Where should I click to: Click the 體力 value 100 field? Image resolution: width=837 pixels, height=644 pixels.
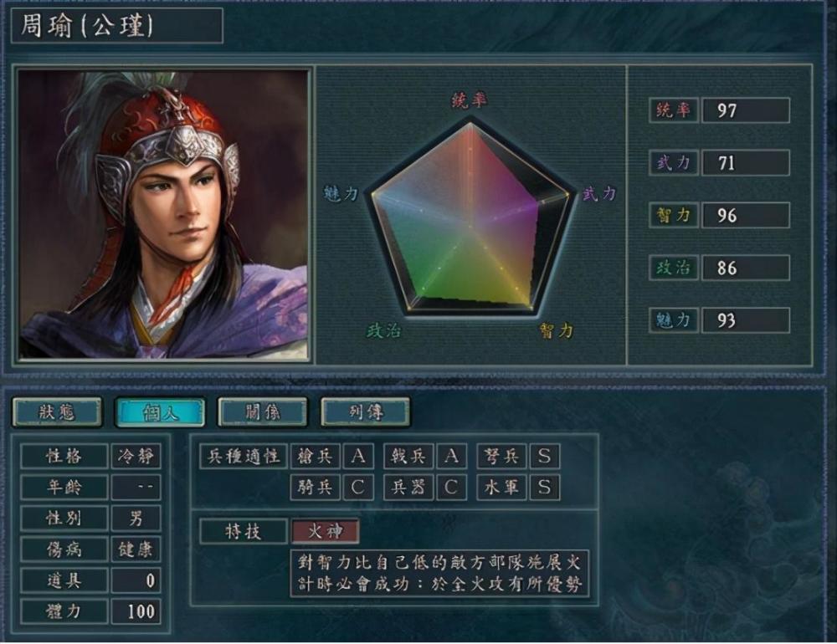136,611
